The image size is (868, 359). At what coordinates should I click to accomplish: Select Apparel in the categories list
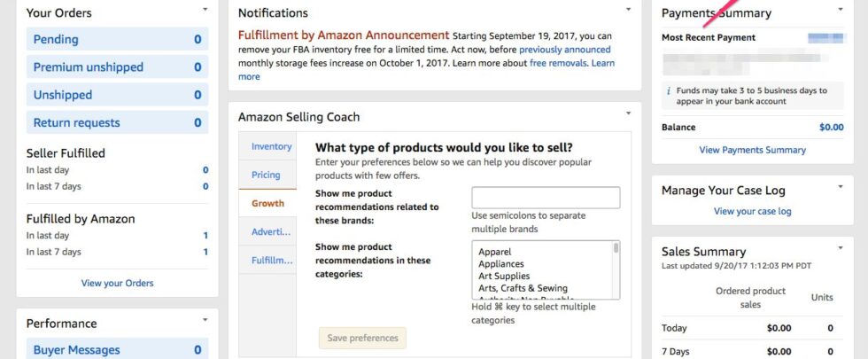point(495,252)
